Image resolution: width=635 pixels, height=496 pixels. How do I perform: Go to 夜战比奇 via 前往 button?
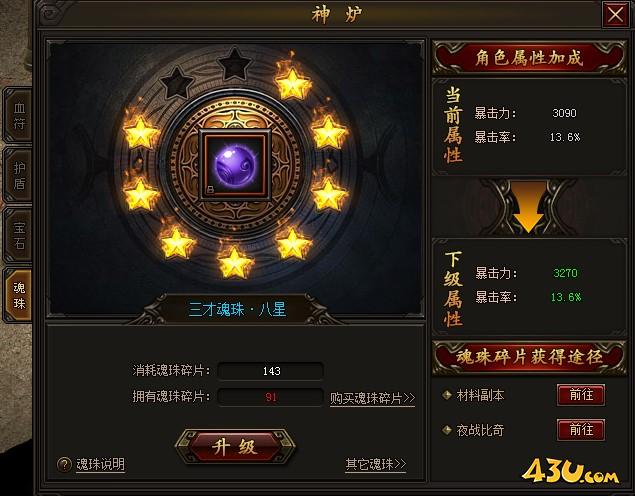tap(581, 430)
